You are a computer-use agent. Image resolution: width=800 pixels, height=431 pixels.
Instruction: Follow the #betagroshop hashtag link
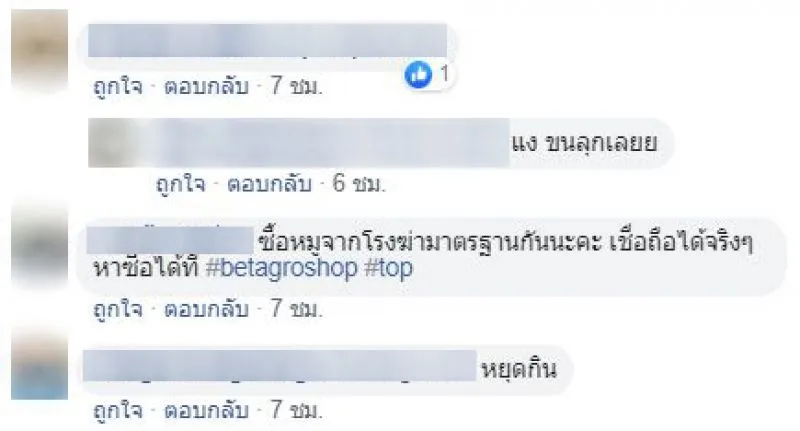point(281,268)
